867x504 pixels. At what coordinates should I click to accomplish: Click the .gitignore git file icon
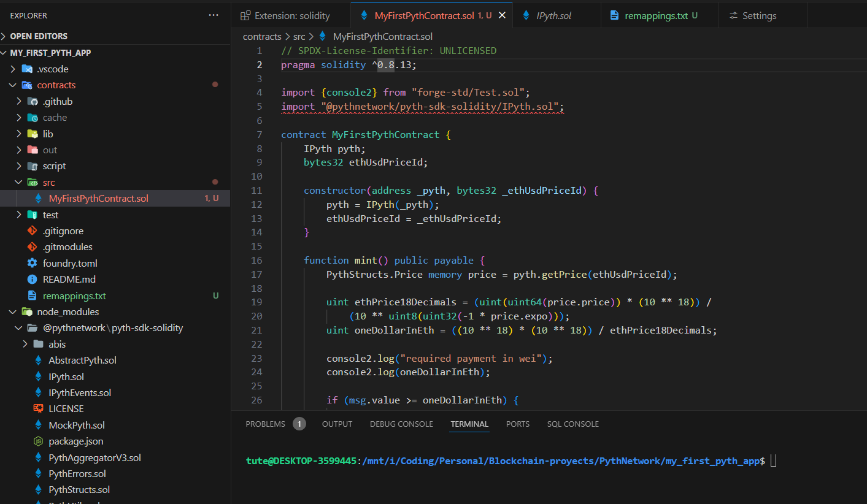coord(33,231)
